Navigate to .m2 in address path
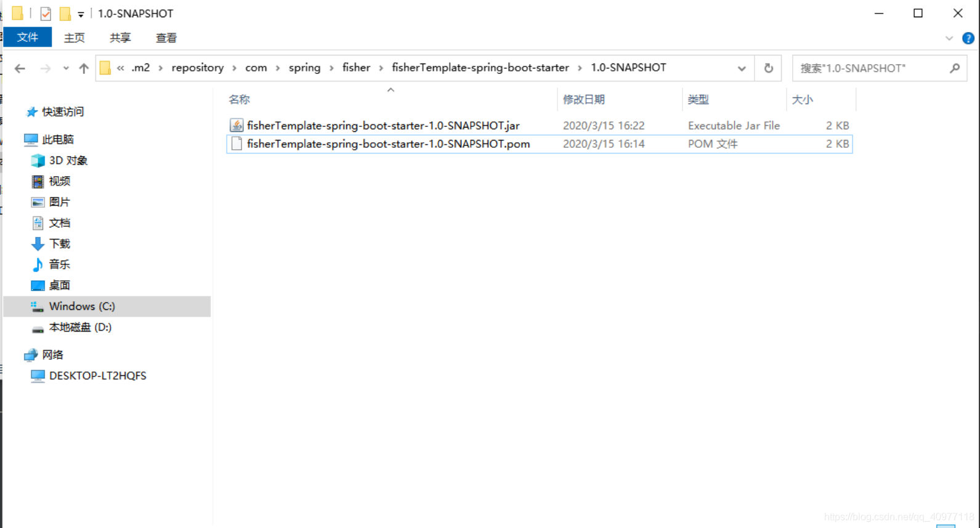Viewport: 980px width, 528px height. pyautogui.click(x=140, y=68)
